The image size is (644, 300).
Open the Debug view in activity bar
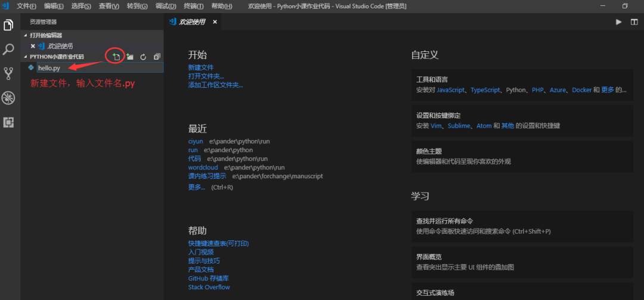point(8,98)
